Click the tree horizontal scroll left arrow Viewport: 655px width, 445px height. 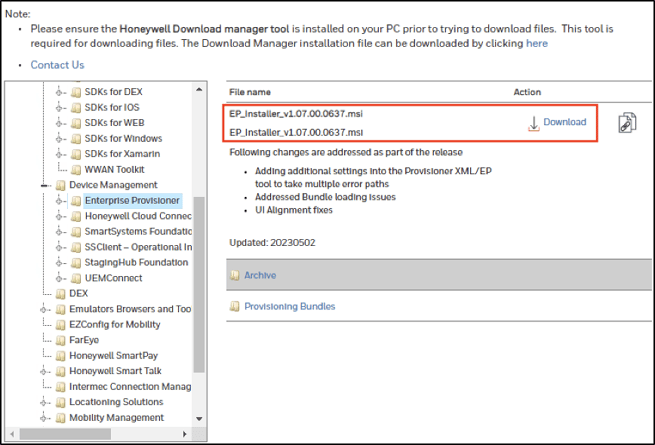(x=12, y=434)
